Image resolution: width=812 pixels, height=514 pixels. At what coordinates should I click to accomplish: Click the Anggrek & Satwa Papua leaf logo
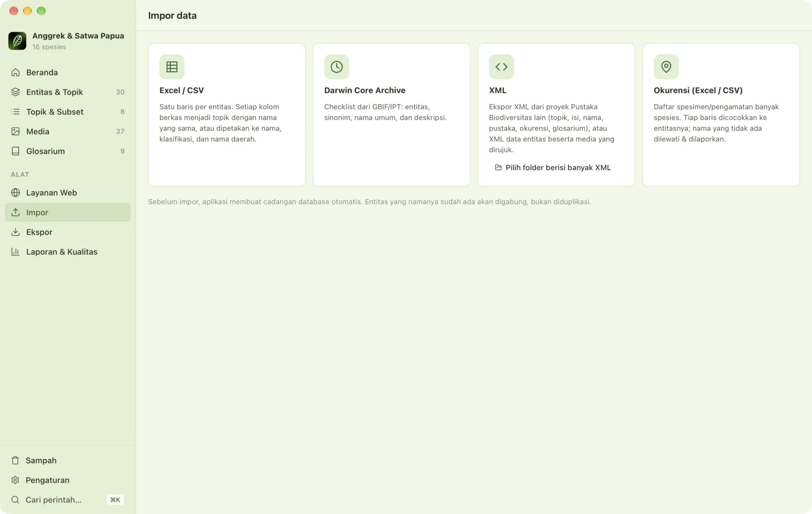[x=17, y=41]
